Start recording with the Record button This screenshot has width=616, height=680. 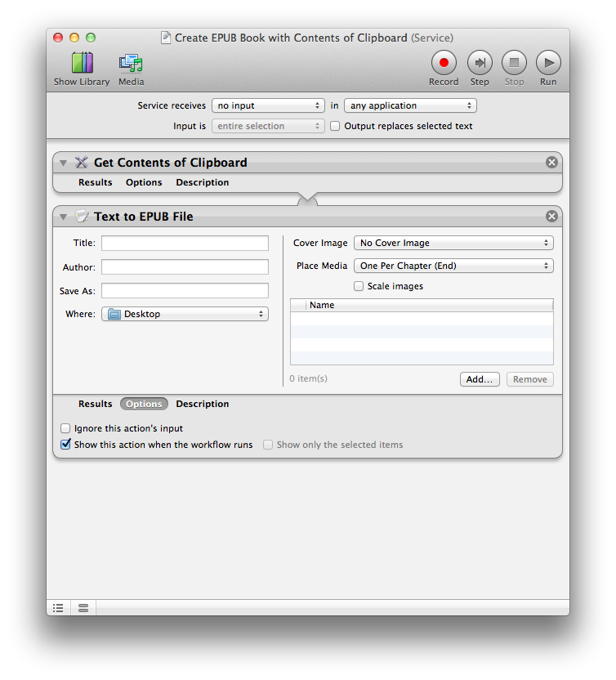point(444,63)
